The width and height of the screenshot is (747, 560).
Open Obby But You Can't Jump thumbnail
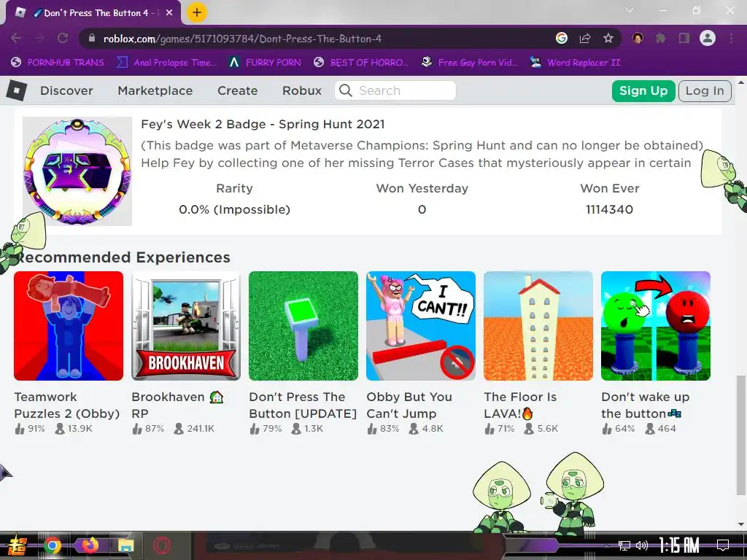click(421, 326)
